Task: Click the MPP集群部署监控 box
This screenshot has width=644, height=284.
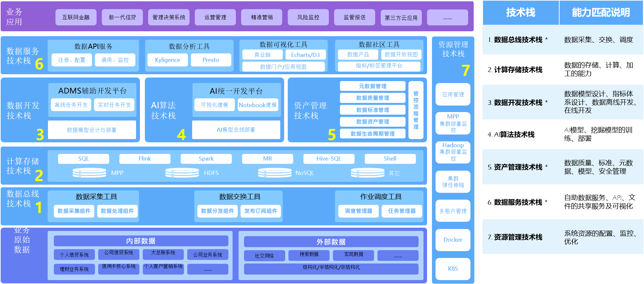Action: (x=453, y=123)
